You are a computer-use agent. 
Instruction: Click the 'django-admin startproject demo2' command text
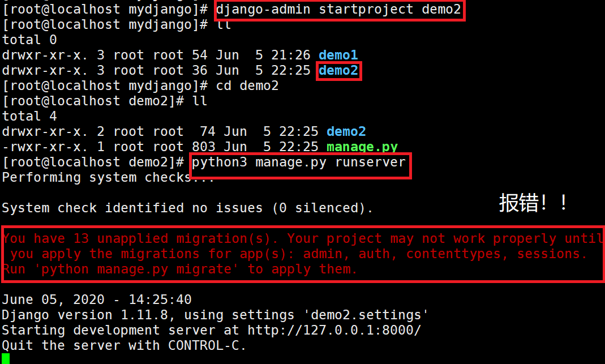click(x=338, y=9)
